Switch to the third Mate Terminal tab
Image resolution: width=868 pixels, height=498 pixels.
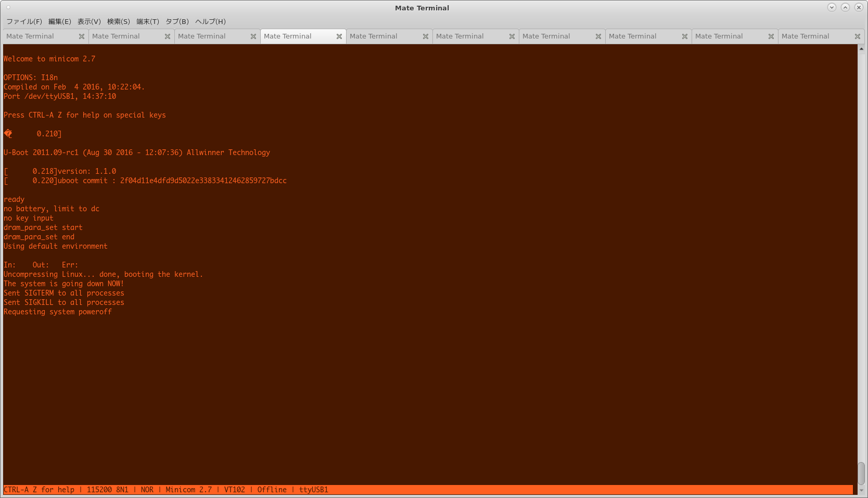coord(202,36)
